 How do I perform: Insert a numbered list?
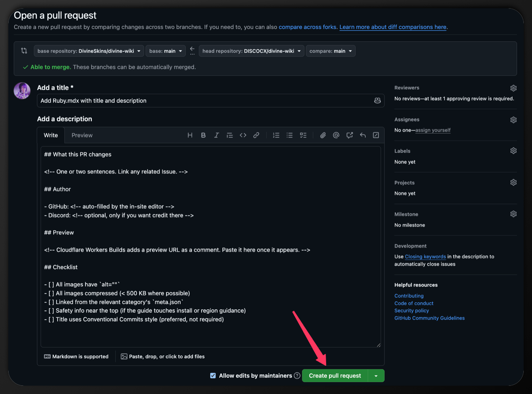point(276,135)
